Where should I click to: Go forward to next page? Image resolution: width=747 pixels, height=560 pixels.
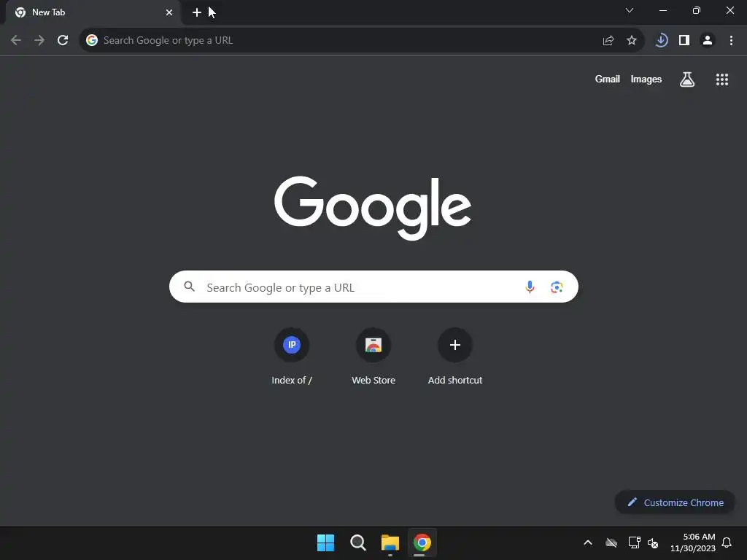(39, 41)
